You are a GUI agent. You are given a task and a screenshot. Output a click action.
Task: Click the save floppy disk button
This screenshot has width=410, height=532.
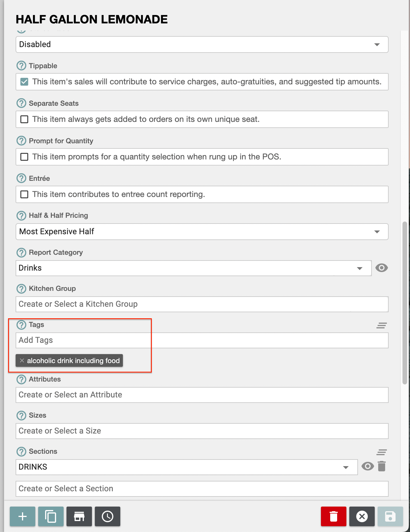coord(390,516)
